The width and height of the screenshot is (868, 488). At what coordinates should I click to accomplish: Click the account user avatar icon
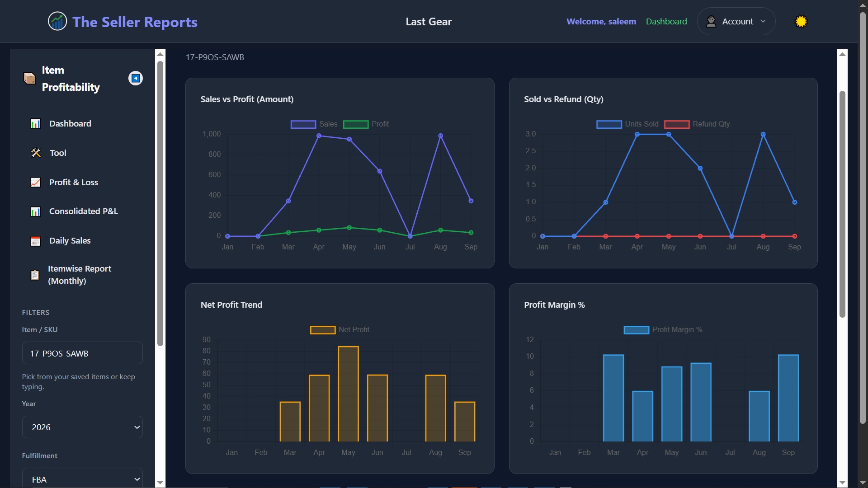click(711, 21)
